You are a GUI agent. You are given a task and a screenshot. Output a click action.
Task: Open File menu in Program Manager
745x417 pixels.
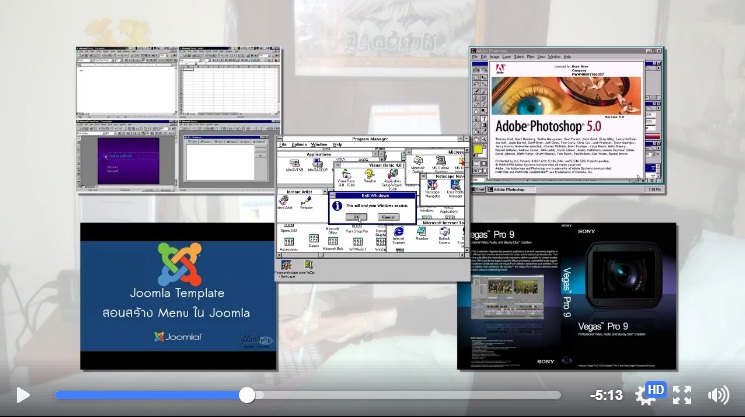283,144
